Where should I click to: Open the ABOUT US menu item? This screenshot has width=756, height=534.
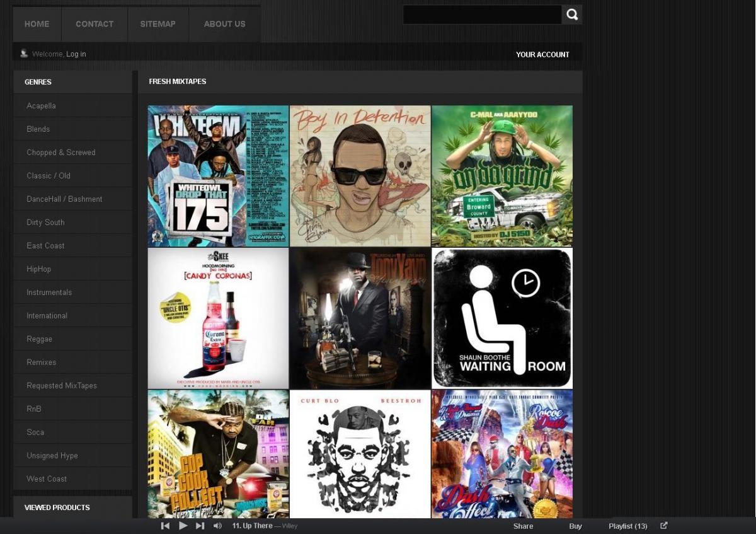(x=224, y=24)
